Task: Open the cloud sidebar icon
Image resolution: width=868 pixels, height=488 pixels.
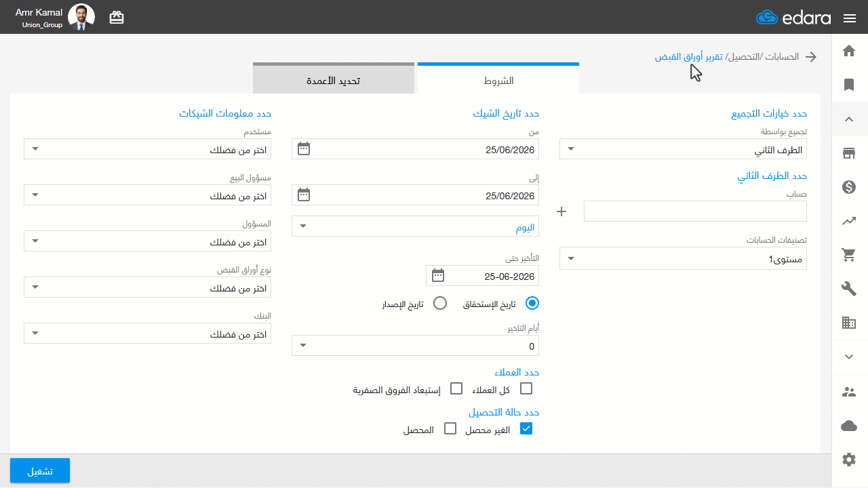Action: pyautogui.click(x=848, y=426)
